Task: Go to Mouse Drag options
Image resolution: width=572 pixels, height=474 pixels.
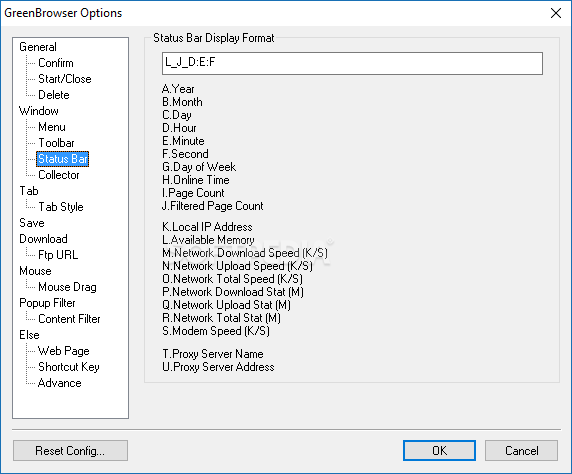Action: 67,287
